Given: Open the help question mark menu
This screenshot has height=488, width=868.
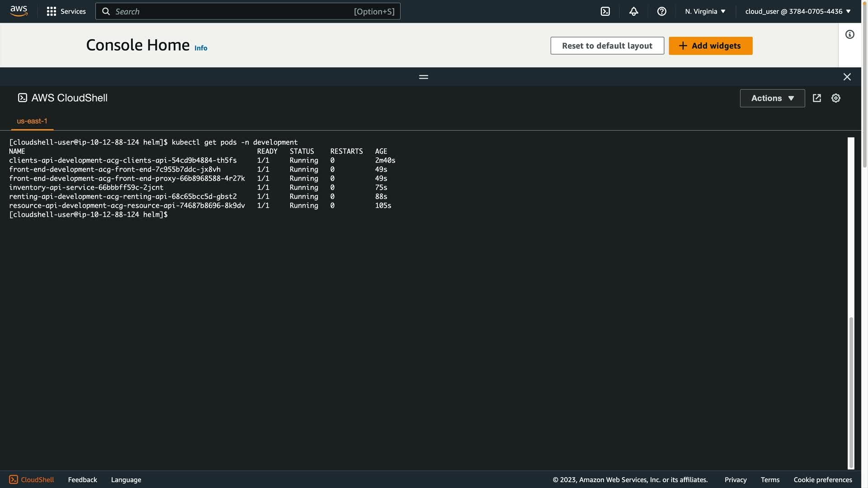Looking at the screenshot, I should [661, 11].
